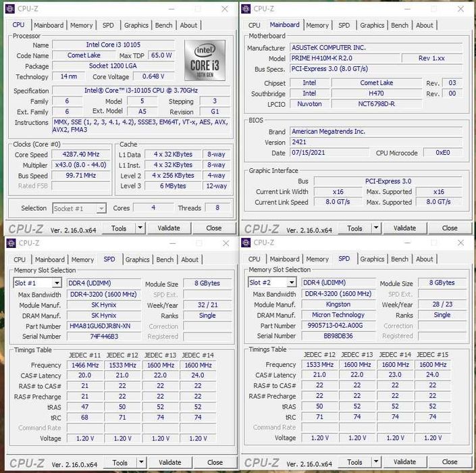This screenshot has height=473, width=476.
Task: Click the BIOS version value 2421
Action: pyautogui.click(x=376, y=142)
